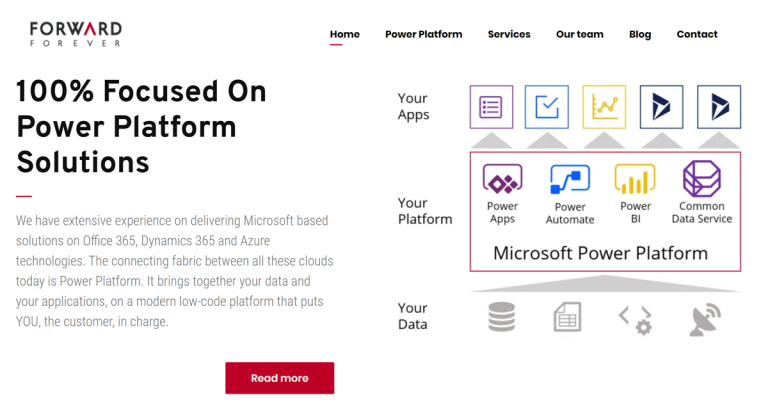Viewport: 768px width, 409px height.
Task: Click the last Dynamics 365 arrow icon
Action: [719, 107]
